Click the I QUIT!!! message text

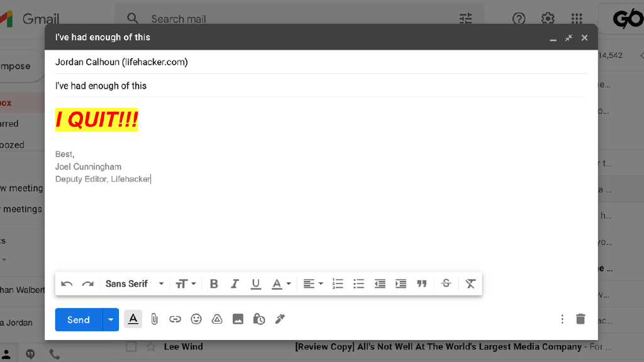pyautogui.click(x=96, y=120)
